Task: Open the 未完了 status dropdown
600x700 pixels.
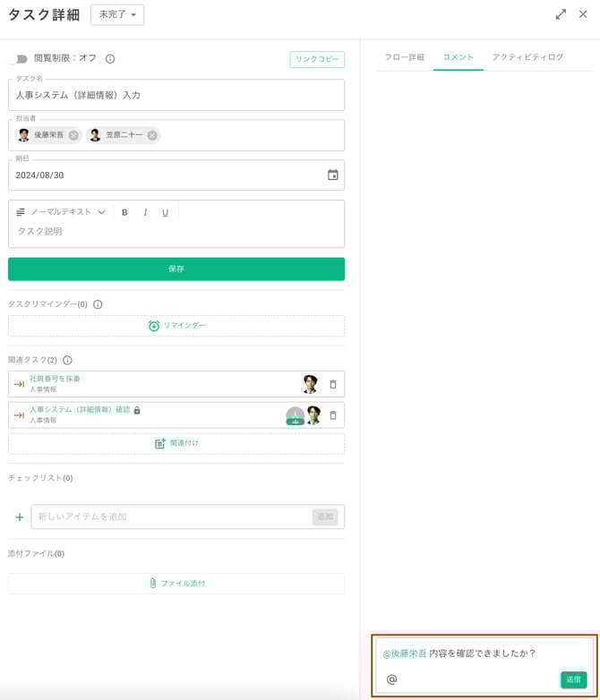Action: [x=117, y=14]
